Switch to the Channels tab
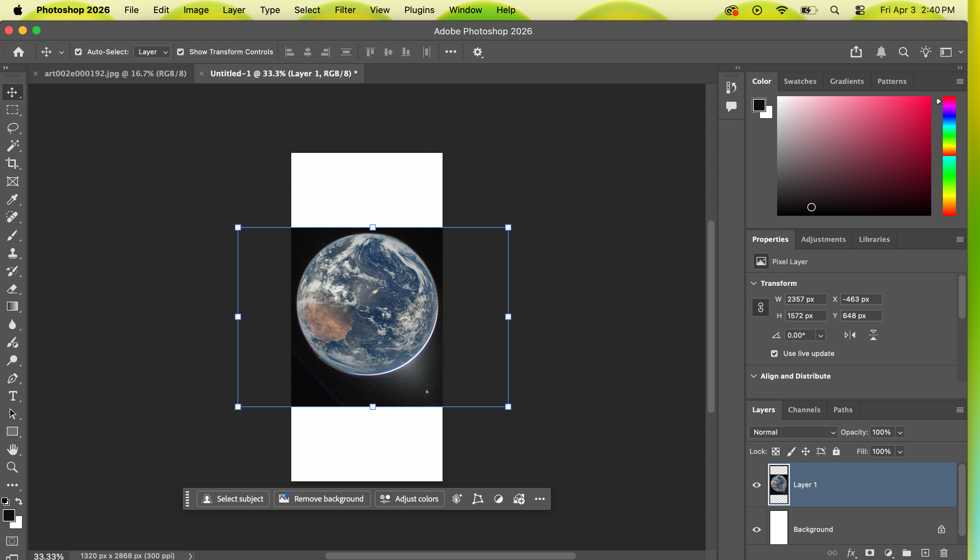The width and height of the screenshot is (980, 560). pyautogui.click(x=804, y=410)
